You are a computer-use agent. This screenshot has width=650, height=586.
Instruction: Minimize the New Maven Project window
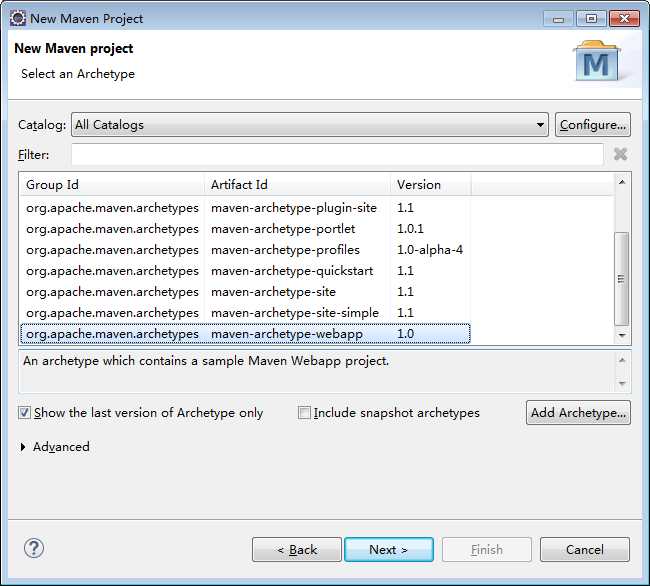click(558, 19)
